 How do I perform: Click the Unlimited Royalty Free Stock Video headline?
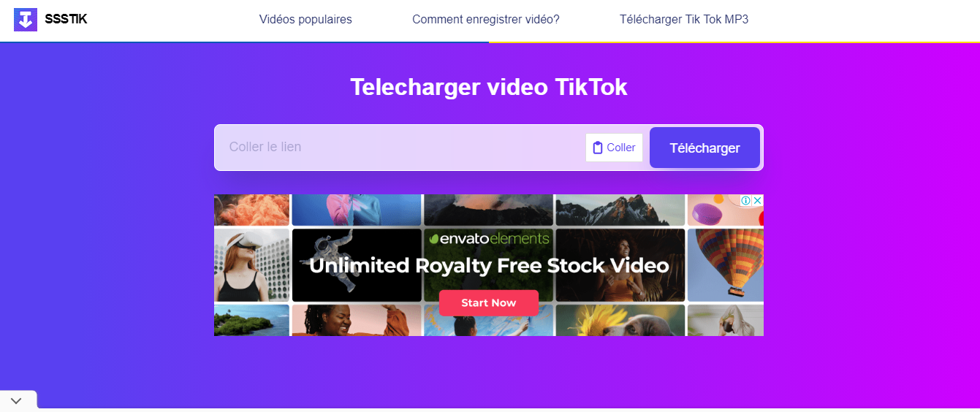point(489,265)
